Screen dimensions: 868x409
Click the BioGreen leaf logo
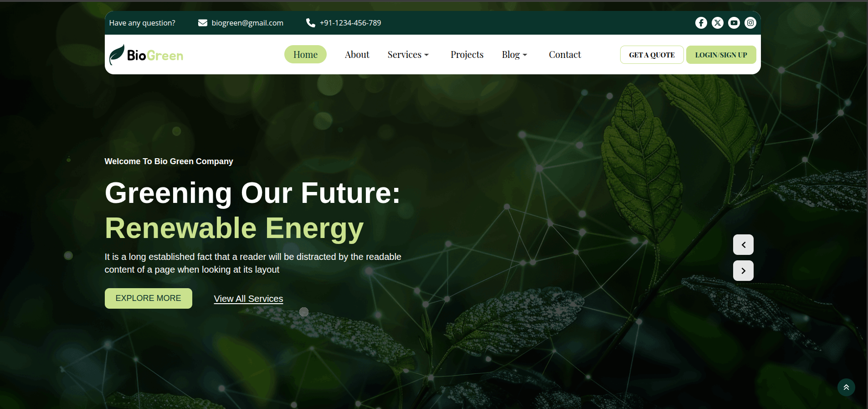[146, 55]
